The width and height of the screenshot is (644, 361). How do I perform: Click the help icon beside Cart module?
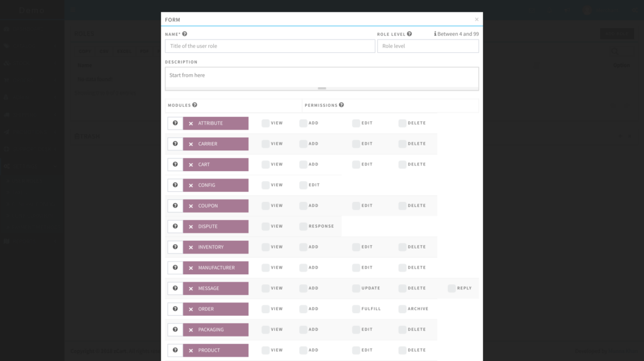point(175,165)
